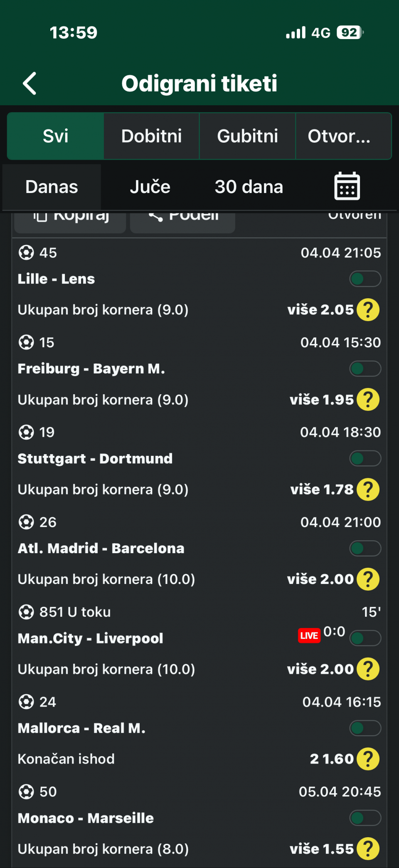Toggle the switch for Lille - Lens
This screenshot has height=868, width=399.
[x=365, y=279]
